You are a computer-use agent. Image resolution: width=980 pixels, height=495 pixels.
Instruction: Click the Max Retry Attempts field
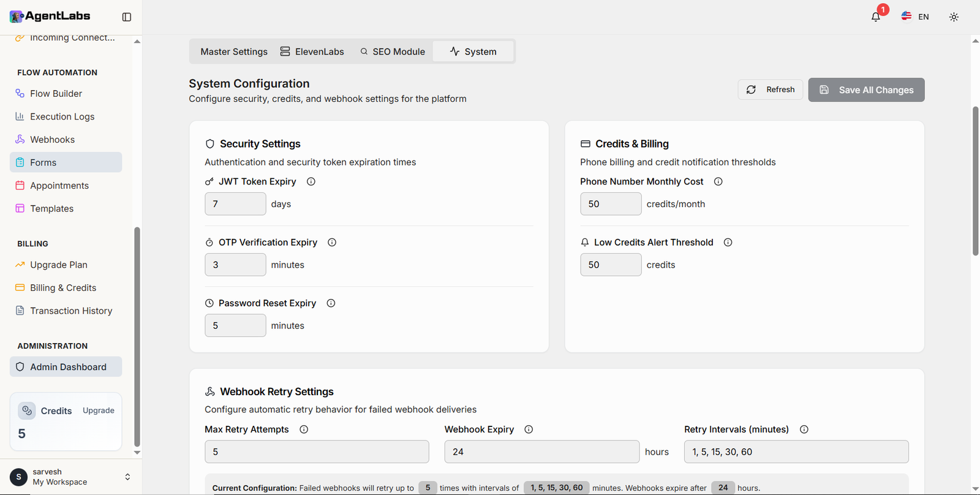(317, 452)
